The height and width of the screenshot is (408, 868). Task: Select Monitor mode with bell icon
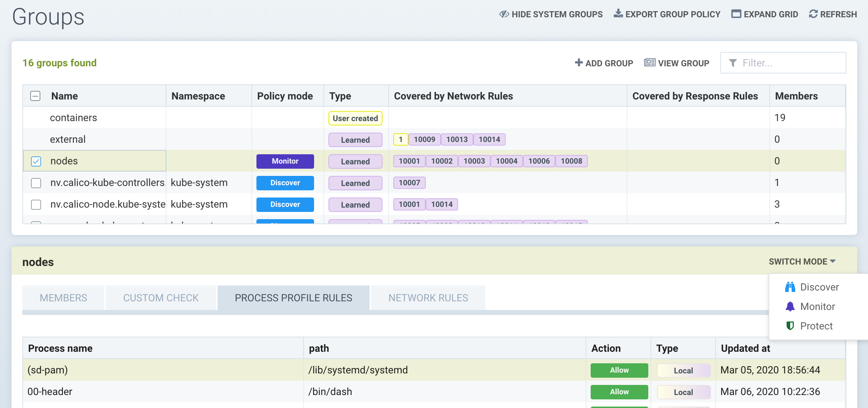tap(810, 306)
